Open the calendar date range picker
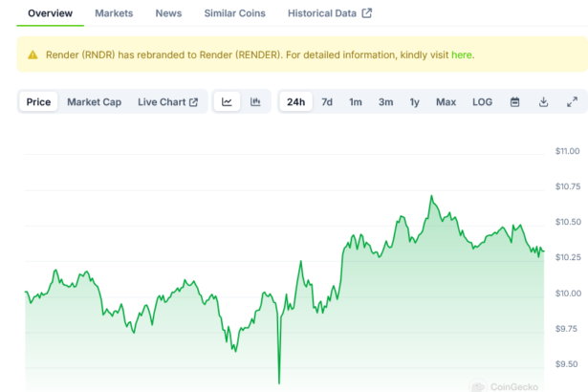The height and width of the screenshot is (392, 588). point(514,102)
